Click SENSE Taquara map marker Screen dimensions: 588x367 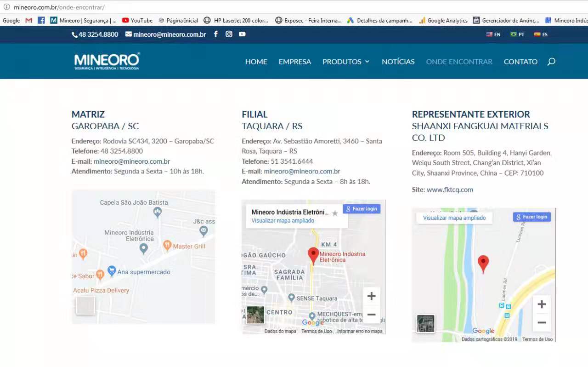coord(291,298)
